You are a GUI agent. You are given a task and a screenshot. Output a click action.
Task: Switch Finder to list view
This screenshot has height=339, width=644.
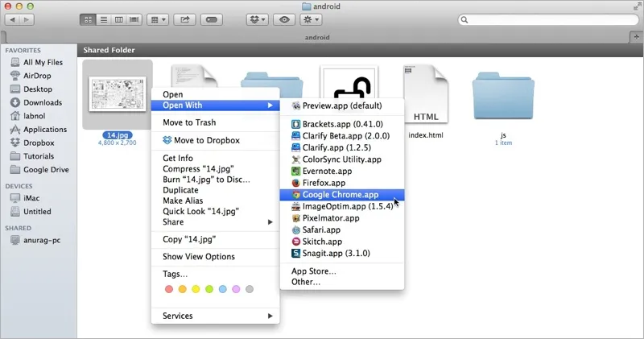click(x=104, y=19)
